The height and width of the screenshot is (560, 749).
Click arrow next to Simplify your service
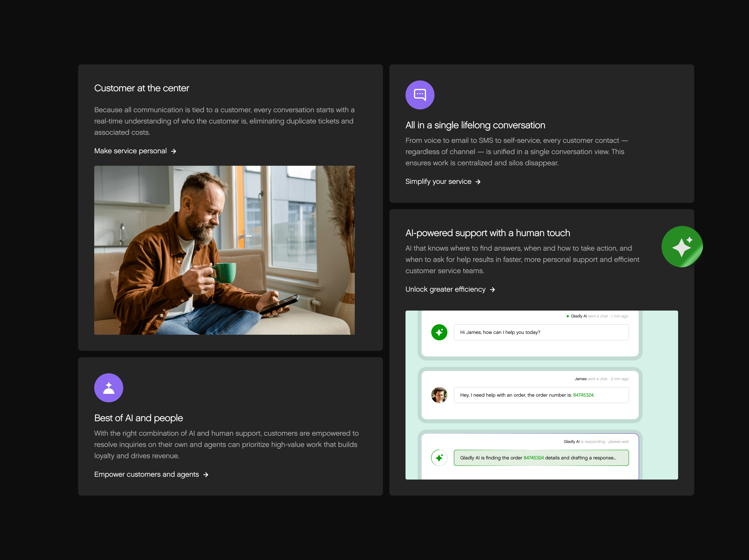478,182
